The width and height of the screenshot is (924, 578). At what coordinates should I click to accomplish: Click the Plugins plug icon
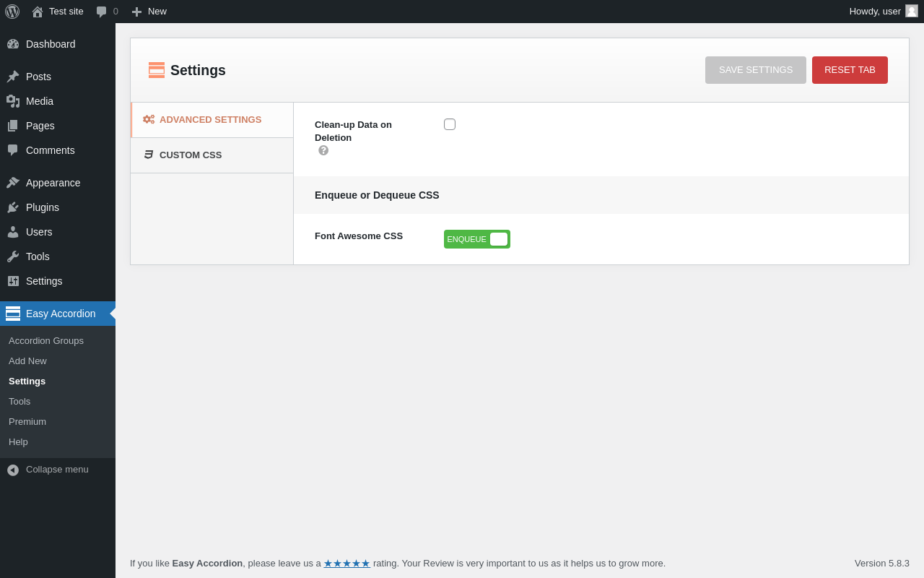pyautogui.click(x=13, y=207)
